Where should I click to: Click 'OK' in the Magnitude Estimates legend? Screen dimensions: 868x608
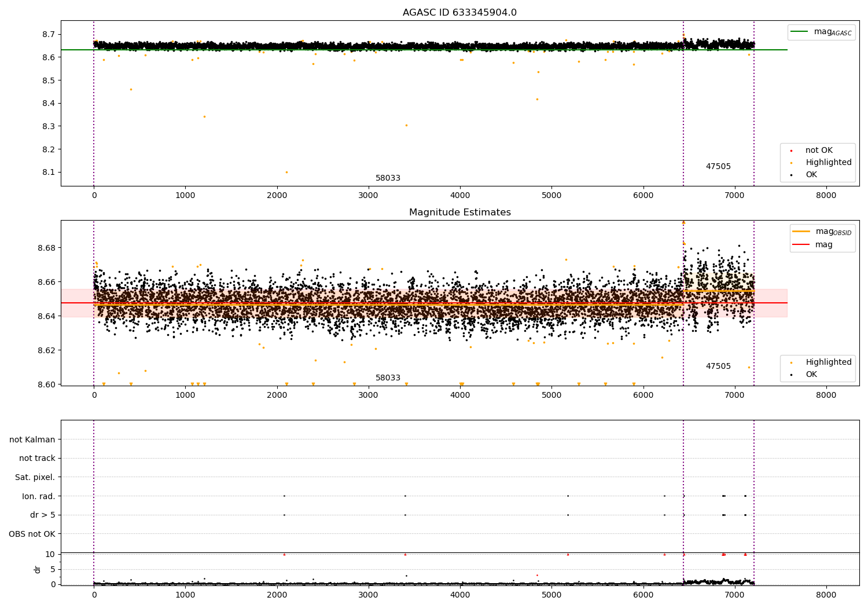(811, 375)
